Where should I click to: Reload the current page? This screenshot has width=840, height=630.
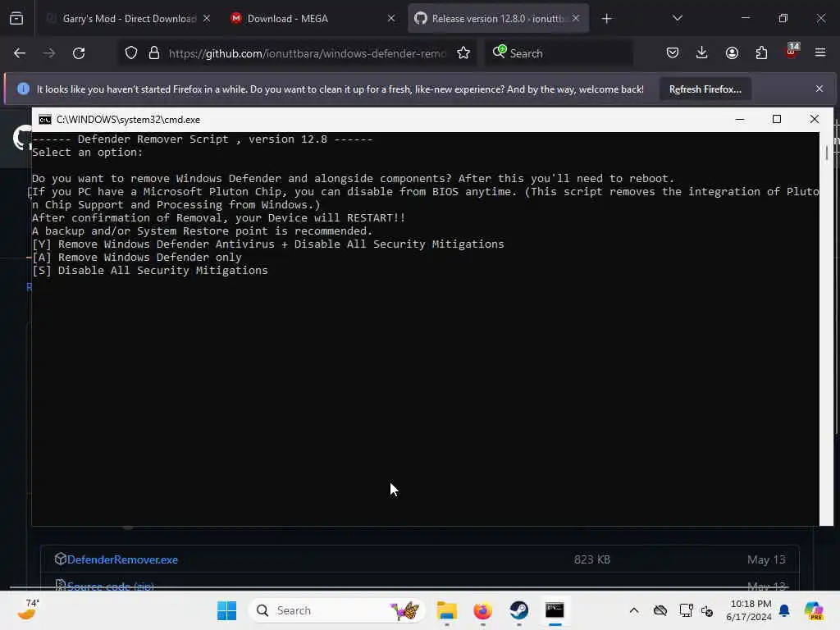[79, 53]
